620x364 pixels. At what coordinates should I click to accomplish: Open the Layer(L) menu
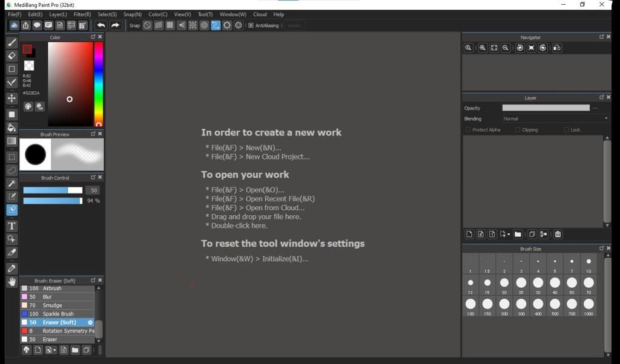tap(58, 15)
